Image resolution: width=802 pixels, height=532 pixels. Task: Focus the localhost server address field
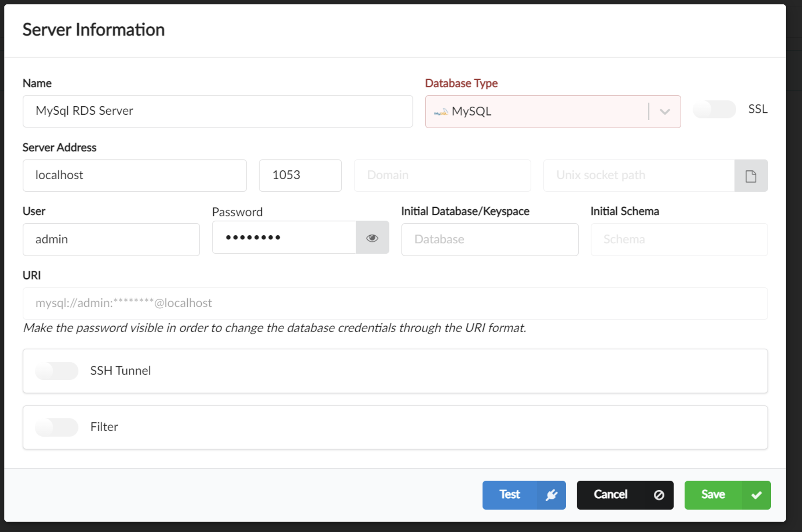pos(135,176)
